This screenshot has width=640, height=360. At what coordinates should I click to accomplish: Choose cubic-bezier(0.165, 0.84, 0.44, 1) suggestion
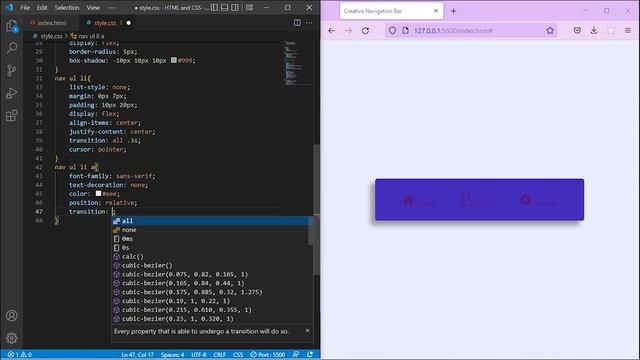point(210,283)
